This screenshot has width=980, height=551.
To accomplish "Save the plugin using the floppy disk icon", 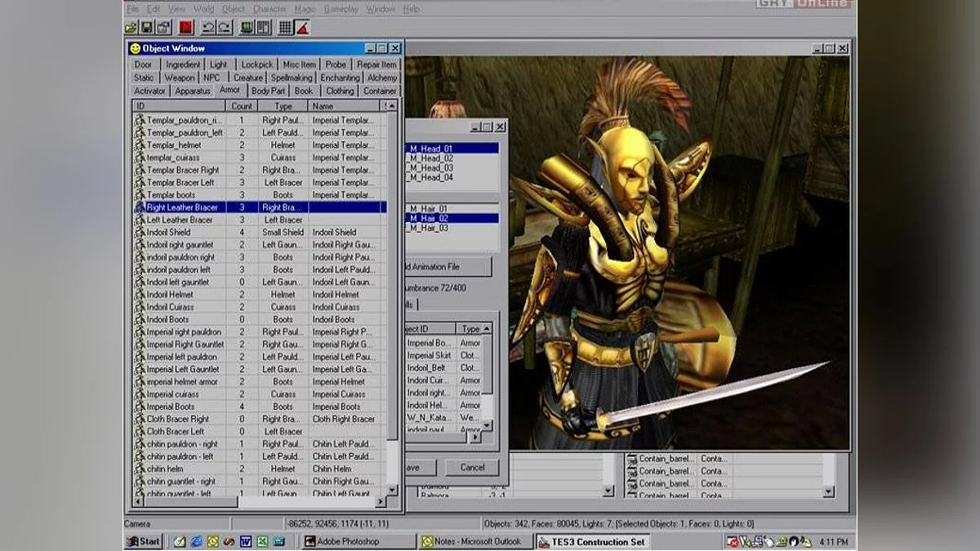I will coord(147,27).
